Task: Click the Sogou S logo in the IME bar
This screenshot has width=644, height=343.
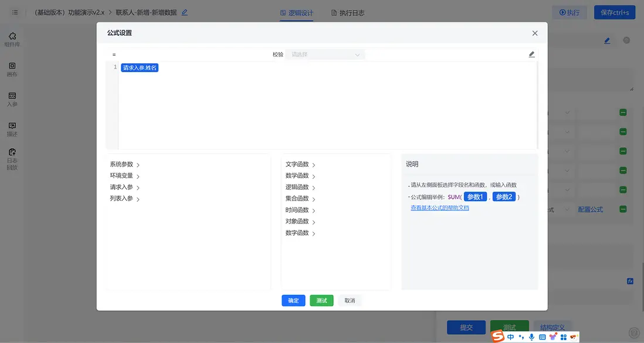Action: 498,337
